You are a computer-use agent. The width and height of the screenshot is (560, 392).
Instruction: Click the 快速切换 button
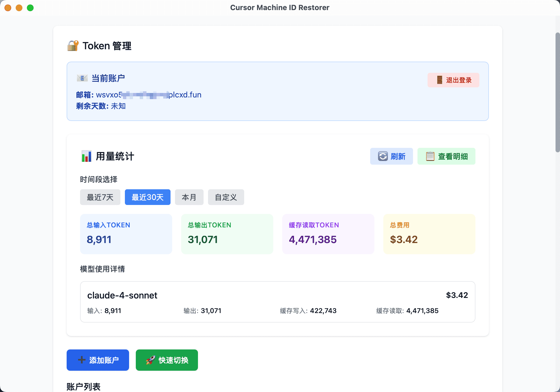(167, 360)
